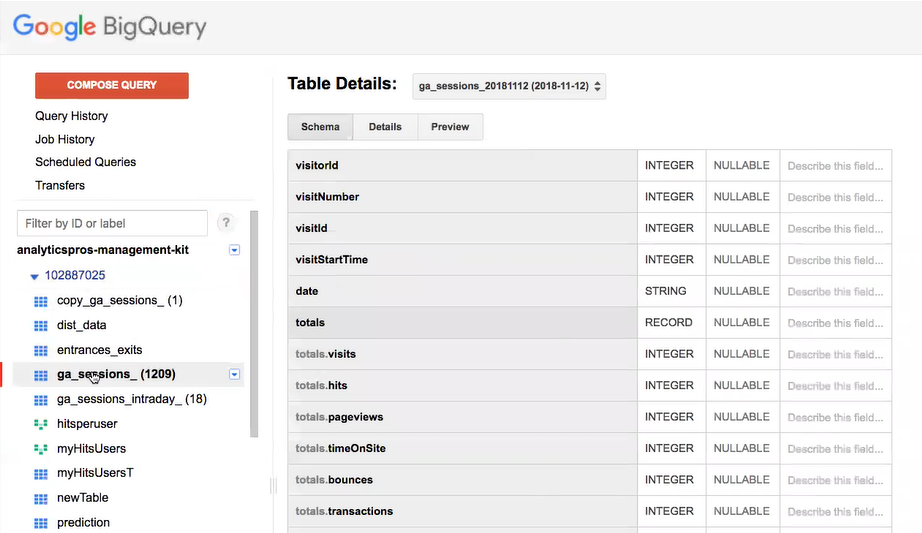Click date field name

(x=306, y=291)
